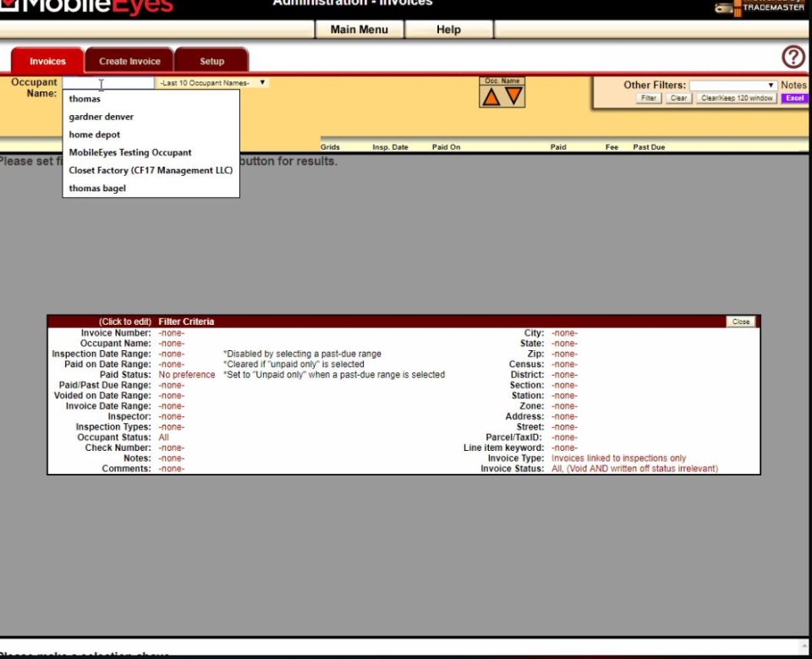Click the Paid column header
812x659 pixels.
[x=558, y=147]
